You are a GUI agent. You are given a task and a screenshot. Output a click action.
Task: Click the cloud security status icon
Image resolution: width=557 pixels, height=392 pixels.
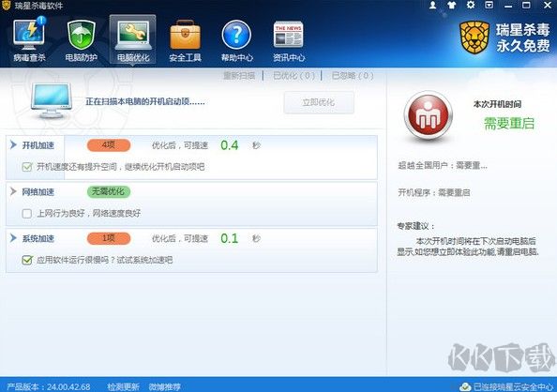[x=465, y=386]
